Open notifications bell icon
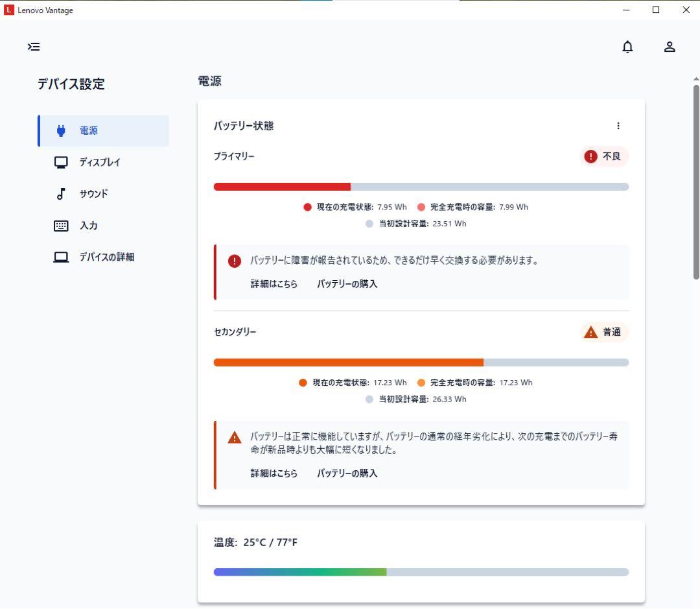Viewport: 700px width, 609px height. pos(627,47)
